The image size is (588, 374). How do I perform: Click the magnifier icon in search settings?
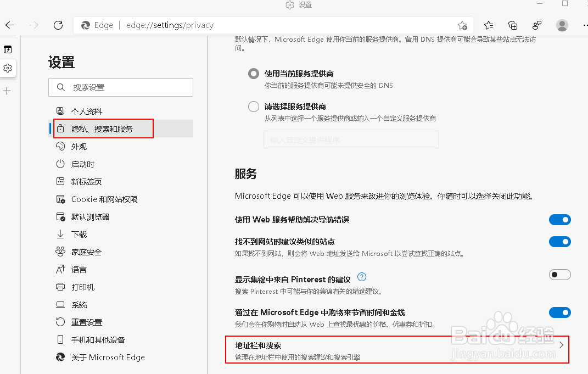(x=61, y=87)
